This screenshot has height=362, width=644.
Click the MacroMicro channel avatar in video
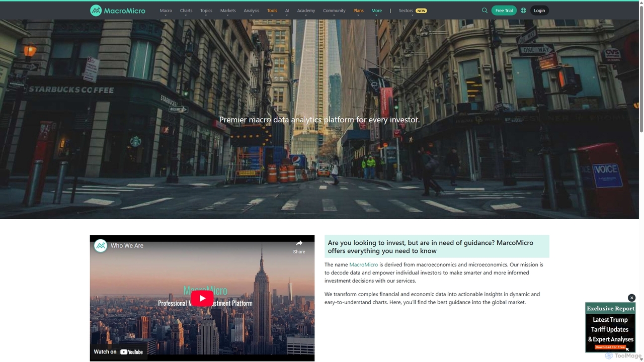coord(101,246)
